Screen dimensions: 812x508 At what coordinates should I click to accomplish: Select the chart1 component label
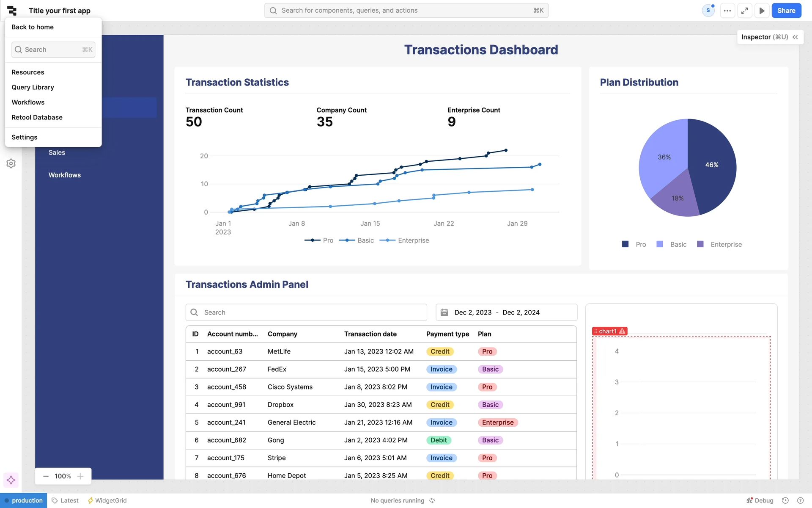[x=608, y=331]
